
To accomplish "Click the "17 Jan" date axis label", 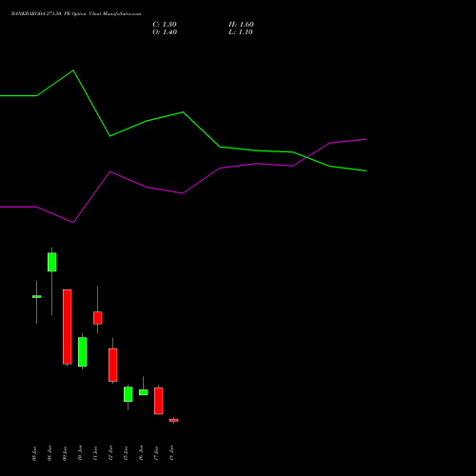I will click(156, 453).
